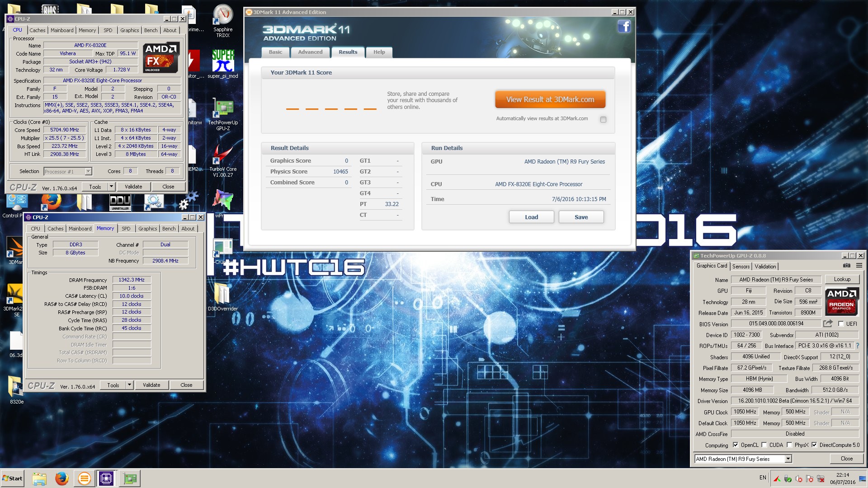Open the GPU-Z hamburger menu icon
The height and width of the screenshot is (488, 868).
click(x=859, y=266)
